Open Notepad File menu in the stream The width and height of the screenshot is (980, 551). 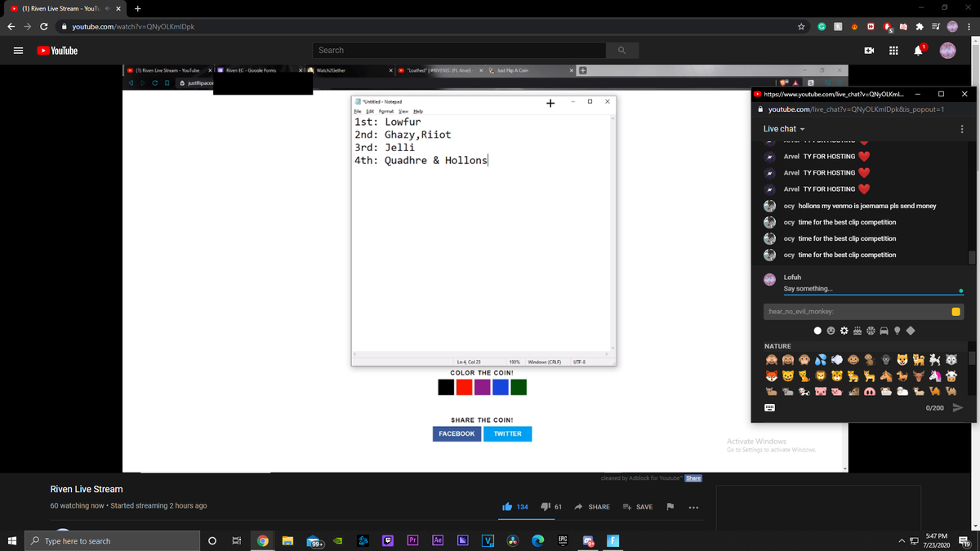(x=357, y=111)
